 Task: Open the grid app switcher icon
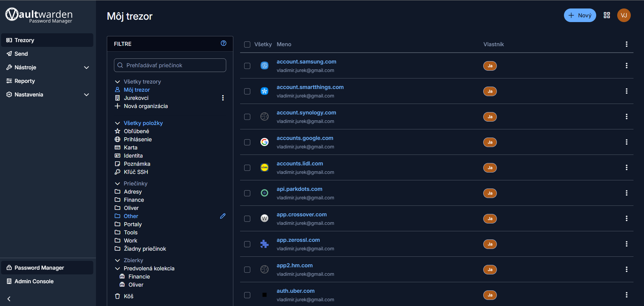607,15
